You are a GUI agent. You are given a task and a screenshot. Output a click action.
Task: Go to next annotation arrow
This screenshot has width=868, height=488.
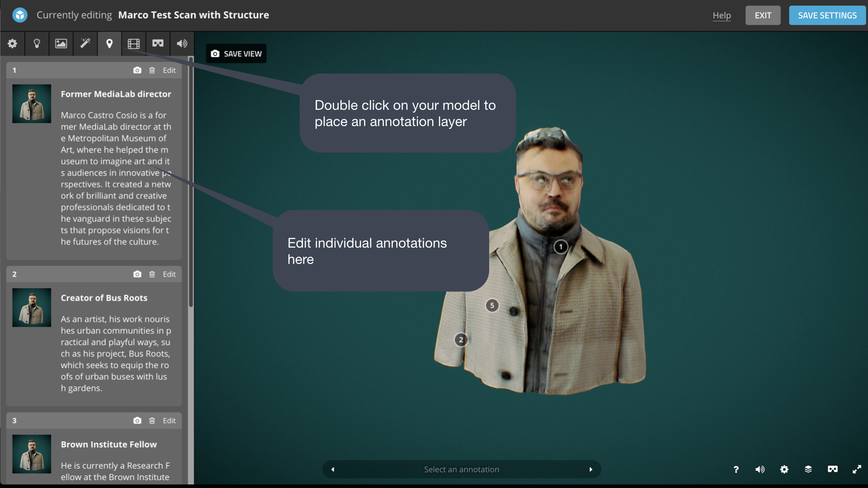click(590, 469)
